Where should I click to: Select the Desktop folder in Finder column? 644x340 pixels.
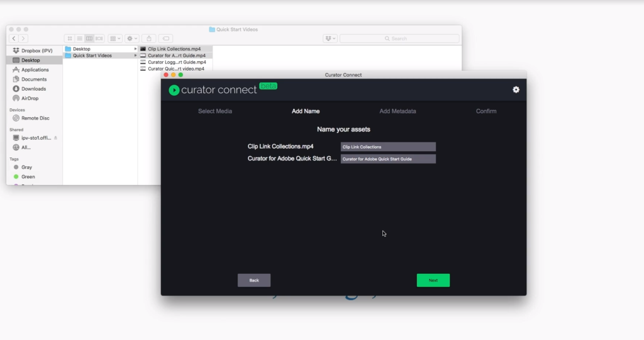click(101, 48)
